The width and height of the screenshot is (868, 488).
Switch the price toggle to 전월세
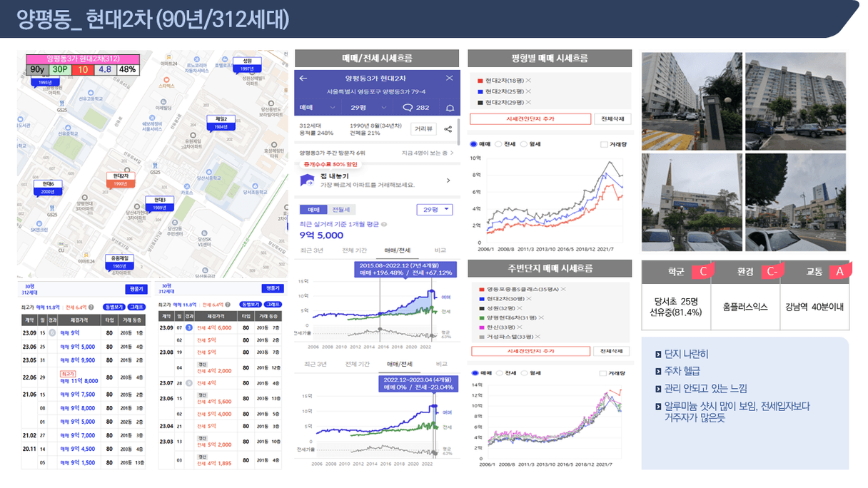click(341, 209)
